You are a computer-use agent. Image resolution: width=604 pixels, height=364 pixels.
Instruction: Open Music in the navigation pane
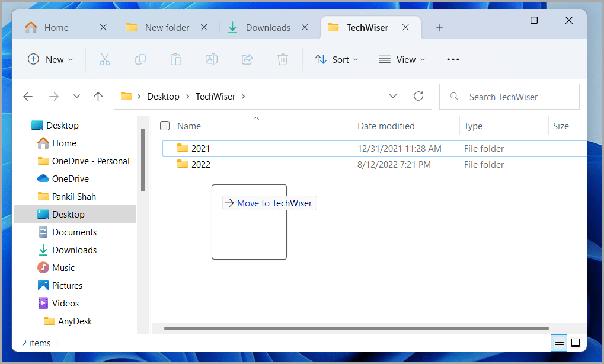pos(56,268)
